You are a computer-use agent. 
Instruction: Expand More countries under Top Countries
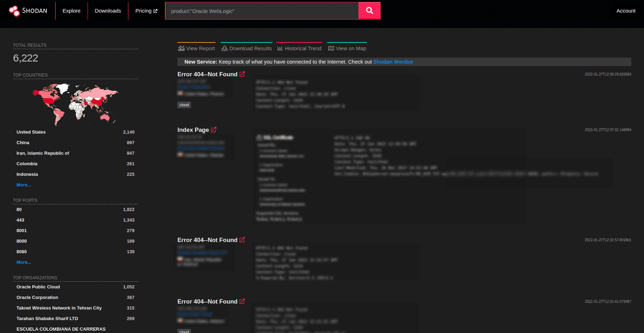coord(23,185)
